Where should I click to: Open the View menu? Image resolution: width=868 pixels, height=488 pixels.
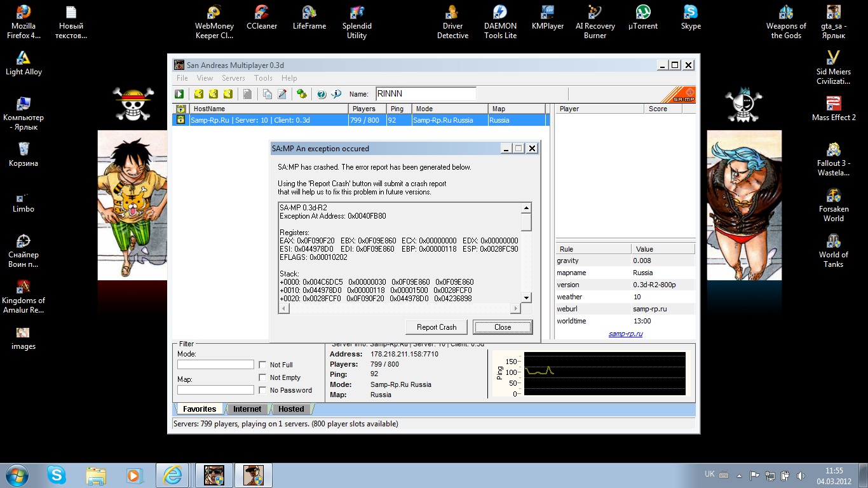205,78
